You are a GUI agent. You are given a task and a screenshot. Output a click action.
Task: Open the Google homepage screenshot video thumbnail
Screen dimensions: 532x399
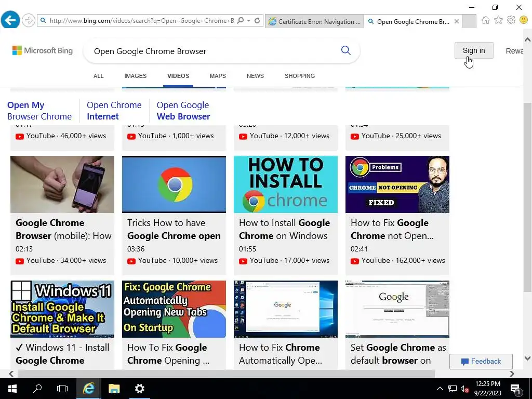click(397, 309)
